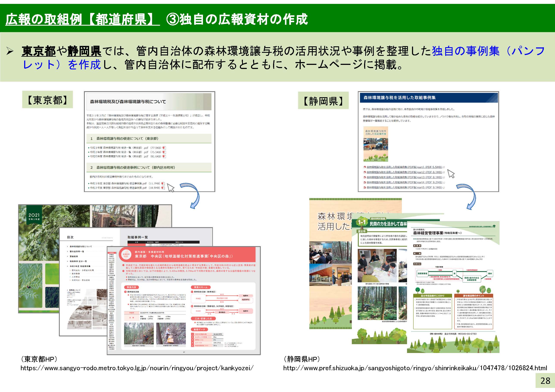555x392 pixels.
Task: Click the 事業内容 label on Chuo page
Action: tap(131, 287)
